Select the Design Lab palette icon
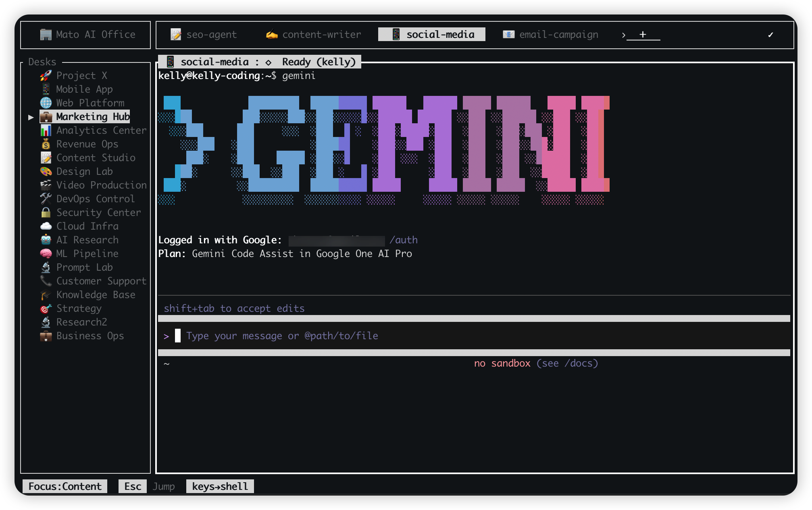The height and width of the screenshot is (510, 812). 46,171
